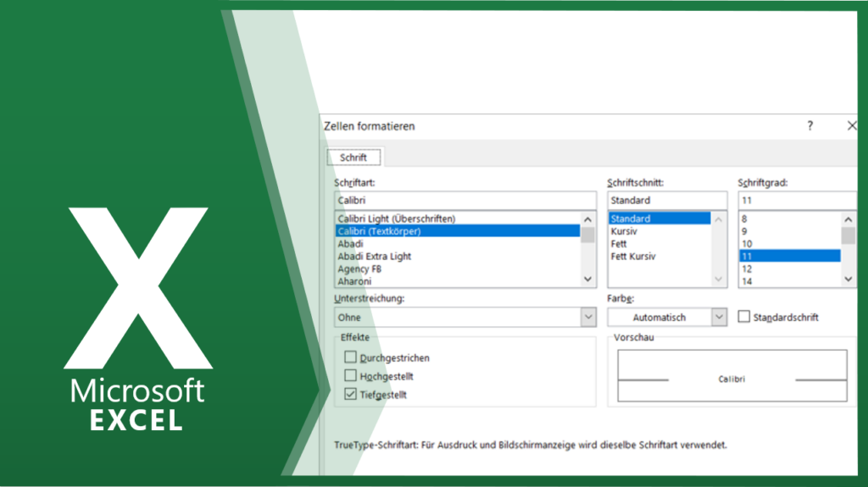Click the Schriftschnitt input field
Screen dimensions: 868x487
[x=667, y=201]
